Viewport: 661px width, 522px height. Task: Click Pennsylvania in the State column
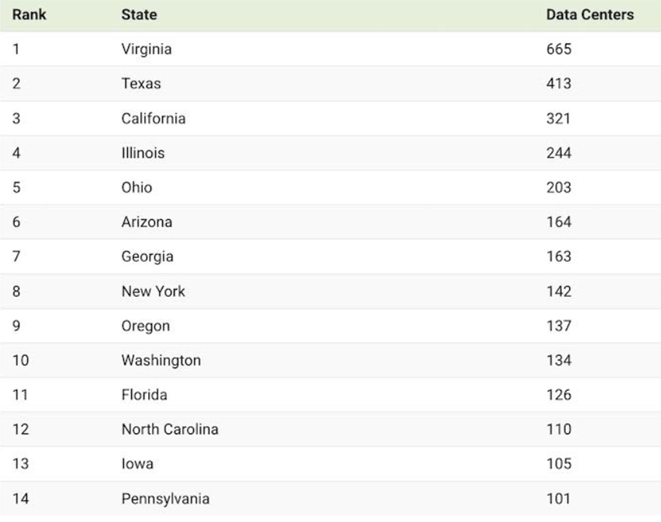click(165, 499)
